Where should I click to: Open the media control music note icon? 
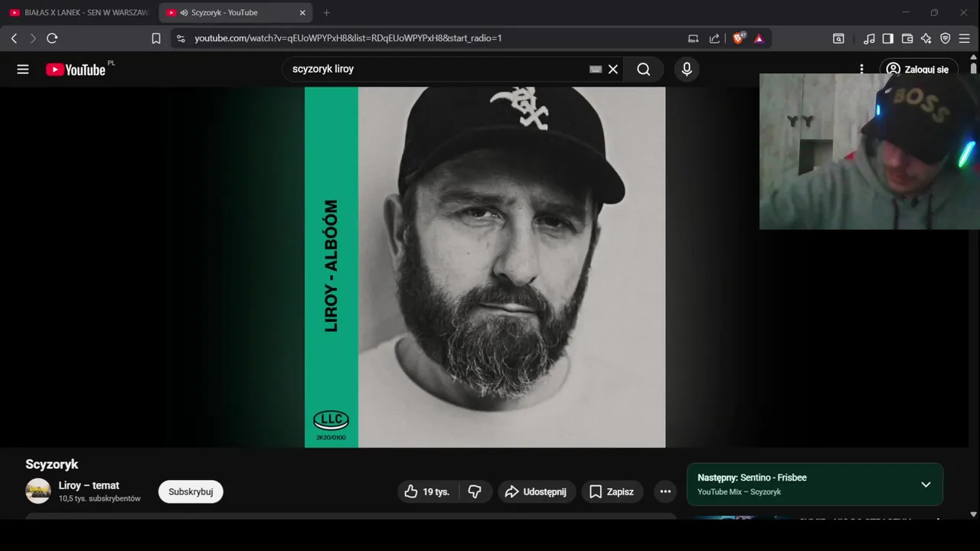point(869,38)
